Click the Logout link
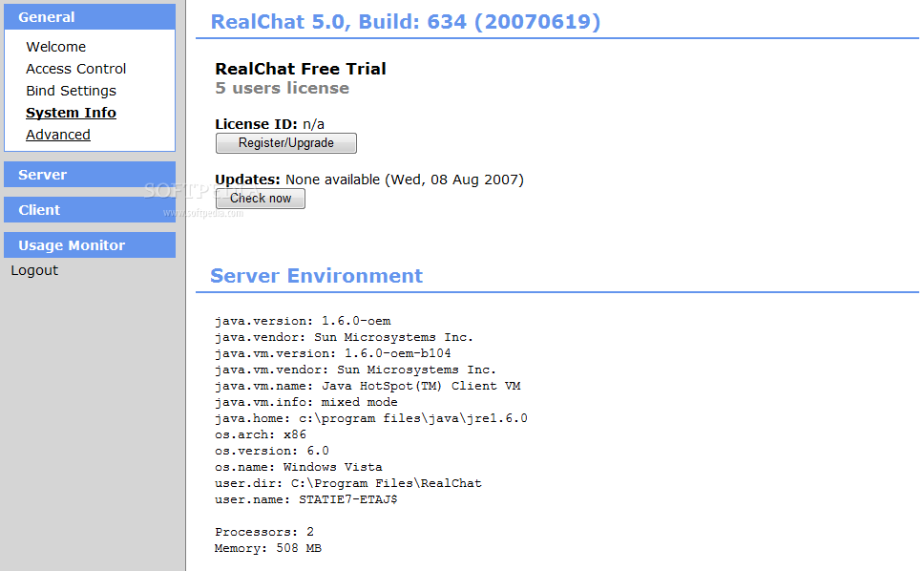924x571 pixels. point(34,270)
